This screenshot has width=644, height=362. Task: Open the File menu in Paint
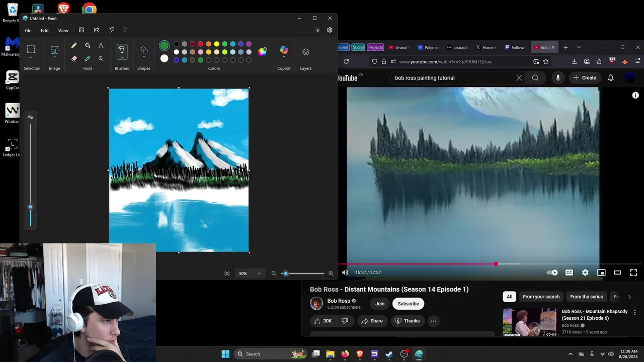[28, 31]
